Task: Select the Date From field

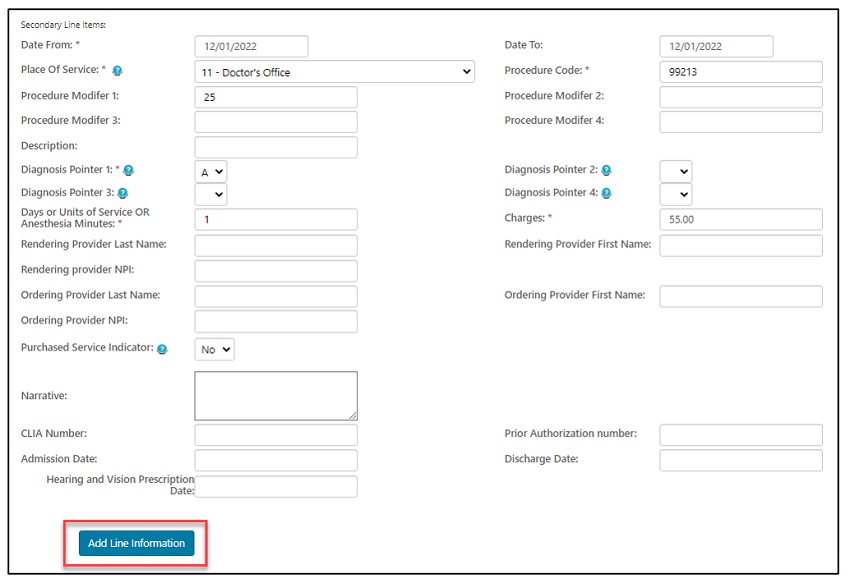Action: (x=251, y=46)
